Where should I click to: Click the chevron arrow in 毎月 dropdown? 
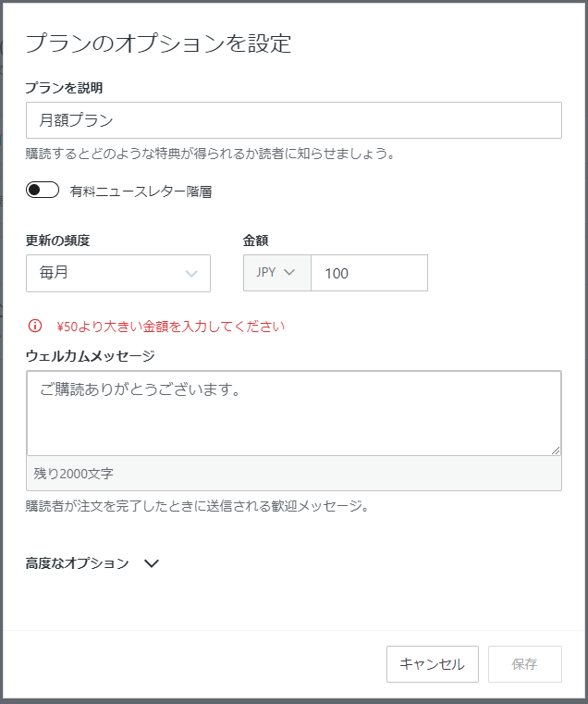(191, 273)
